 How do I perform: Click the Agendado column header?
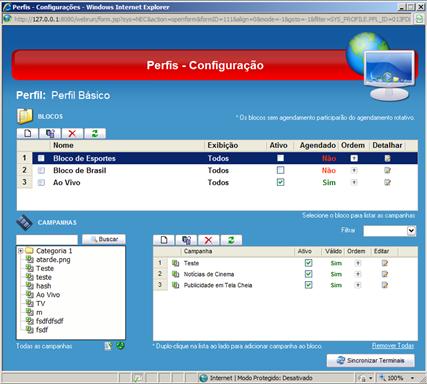point(317,145)
